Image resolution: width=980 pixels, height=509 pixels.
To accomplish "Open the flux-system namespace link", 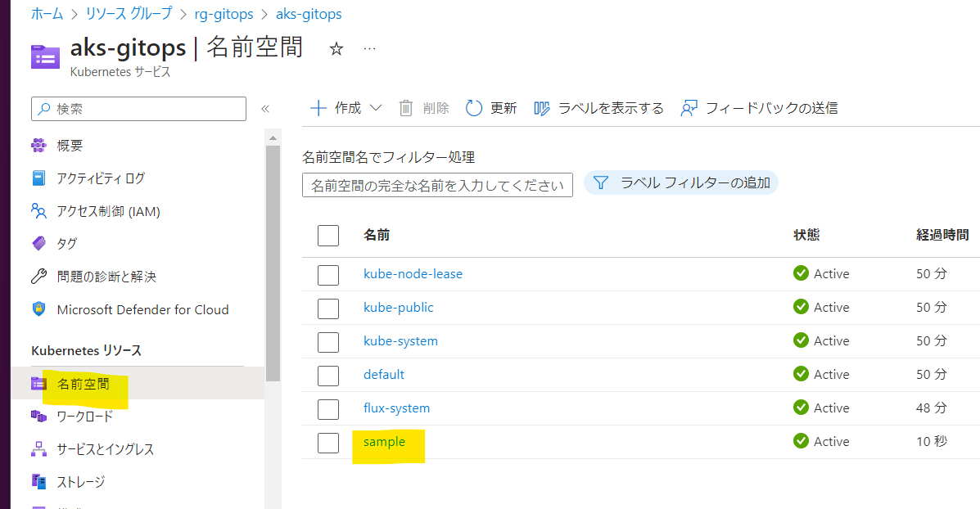I will (x=397, y=408).
